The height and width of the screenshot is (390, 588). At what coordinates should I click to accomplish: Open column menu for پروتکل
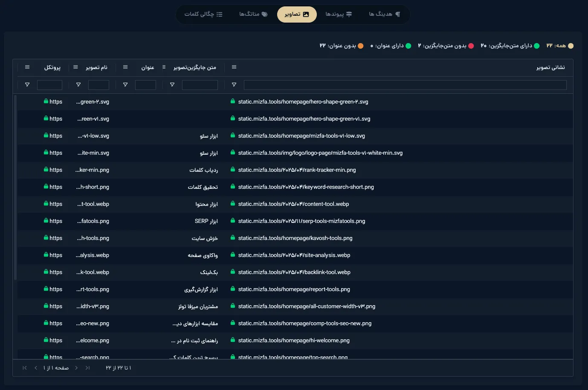(x=27, y=67)
